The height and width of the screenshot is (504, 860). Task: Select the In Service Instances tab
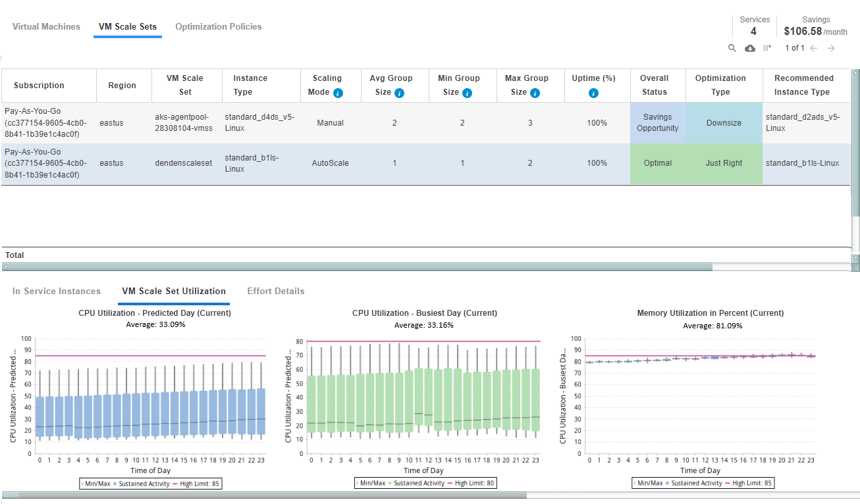(x=57, y=291)
